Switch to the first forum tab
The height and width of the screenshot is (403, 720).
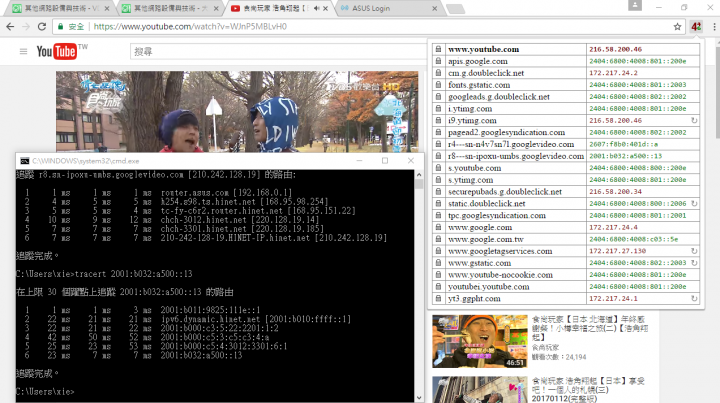tap(61, 8)
